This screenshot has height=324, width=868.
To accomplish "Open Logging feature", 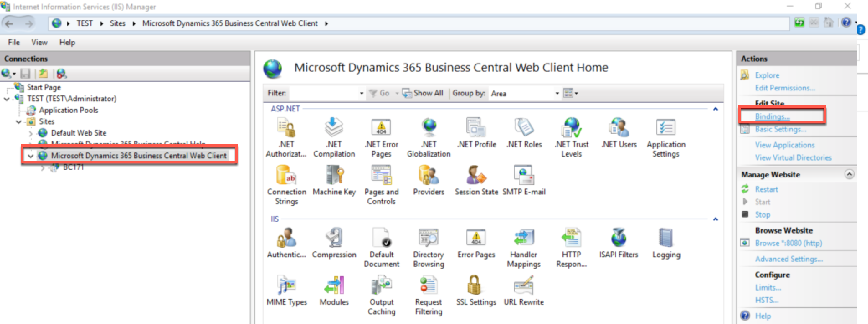I will (666, 243).
